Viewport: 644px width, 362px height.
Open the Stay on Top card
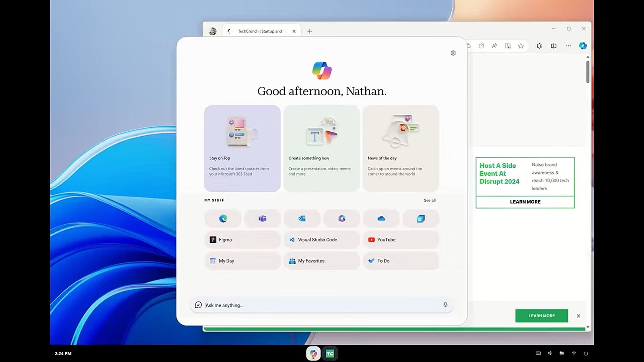(x=242, y=148)
